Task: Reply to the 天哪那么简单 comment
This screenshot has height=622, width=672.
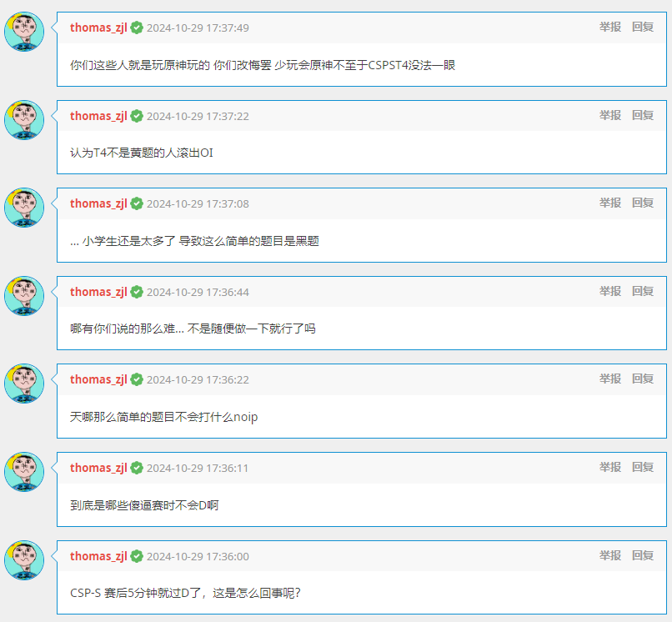Action: coord(643,379)
